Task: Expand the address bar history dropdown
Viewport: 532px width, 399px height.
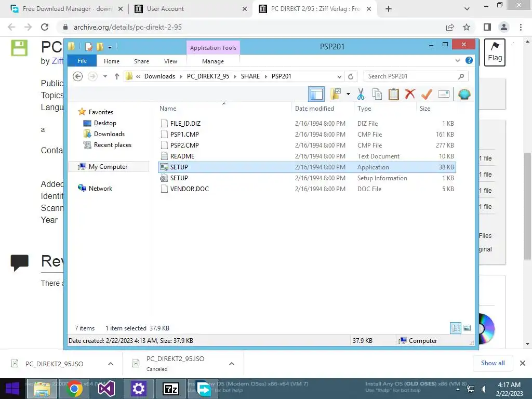Action: (x=339, y=76)
